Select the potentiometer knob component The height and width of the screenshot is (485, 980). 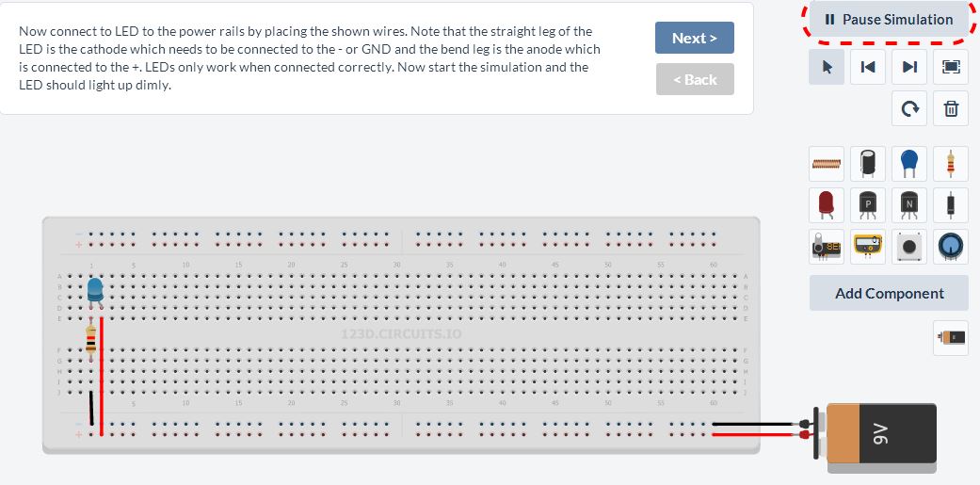(951, 246)
